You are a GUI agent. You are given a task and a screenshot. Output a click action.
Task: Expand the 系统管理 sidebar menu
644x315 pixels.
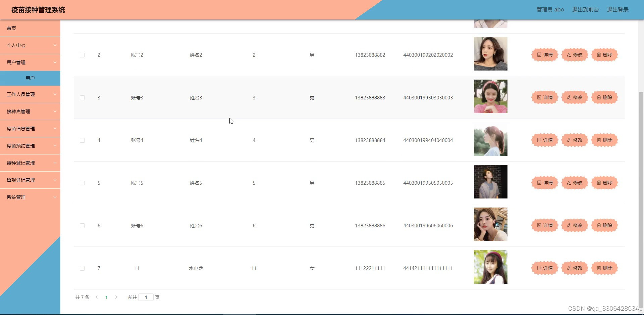[x=30, y=197]
